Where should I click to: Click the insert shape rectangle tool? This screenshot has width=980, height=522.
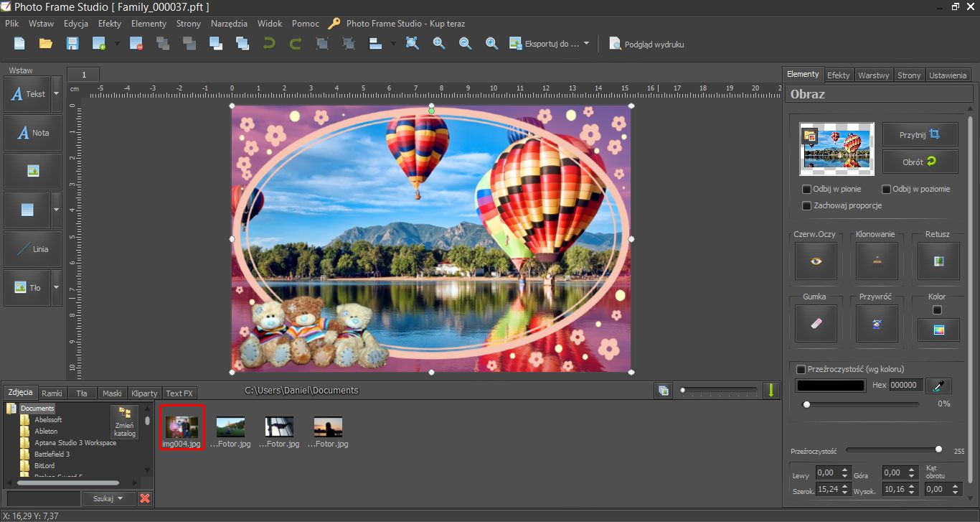coord(27,210)
